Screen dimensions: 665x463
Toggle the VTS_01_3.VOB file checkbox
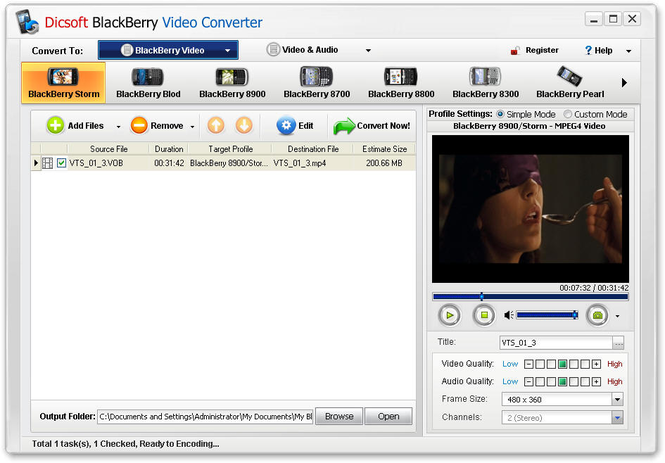click(x=61, y=163)
